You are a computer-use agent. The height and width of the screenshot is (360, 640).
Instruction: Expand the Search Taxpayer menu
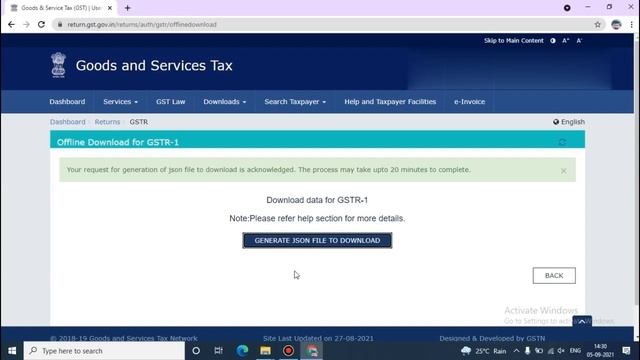pos(295,102)
